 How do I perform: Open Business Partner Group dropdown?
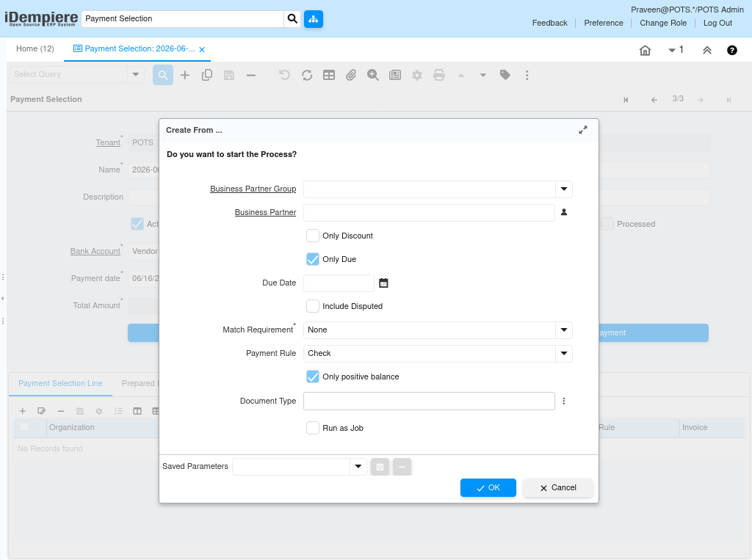point(564,189)
